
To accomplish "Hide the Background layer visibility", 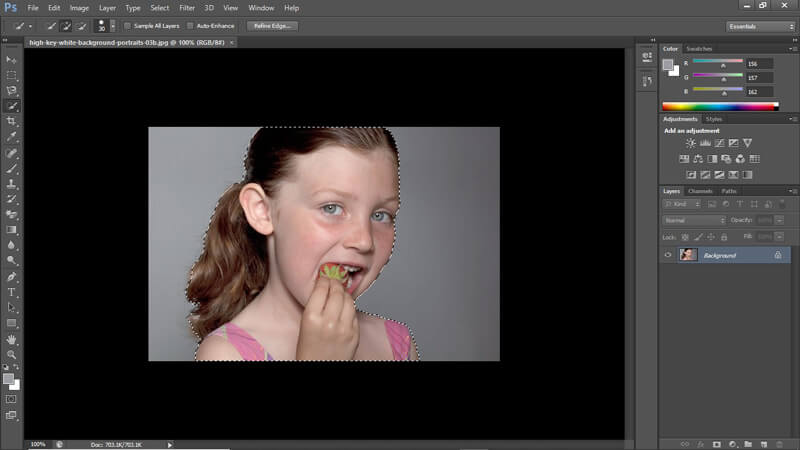I will [668, 255].
